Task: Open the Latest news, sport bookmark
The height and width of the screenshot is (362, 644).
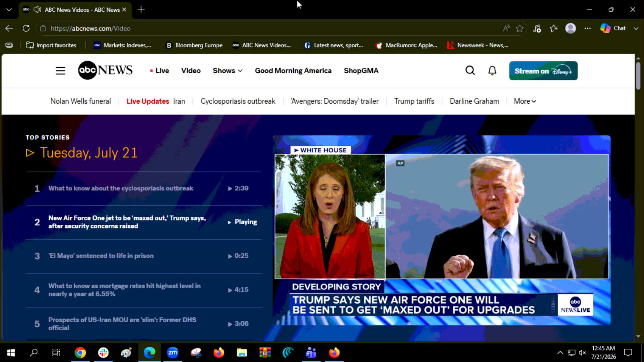Action: point(333,45)
